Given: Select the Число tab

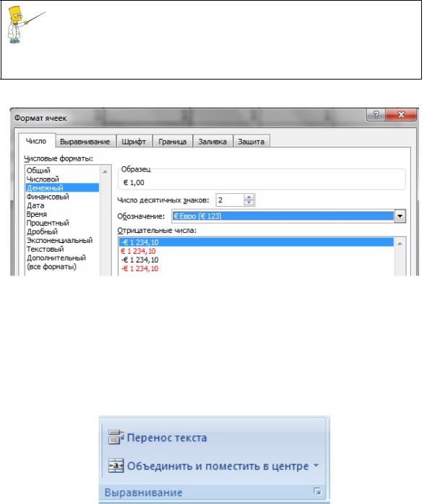Looking at the screenshot, I should (x=36, y=141).
